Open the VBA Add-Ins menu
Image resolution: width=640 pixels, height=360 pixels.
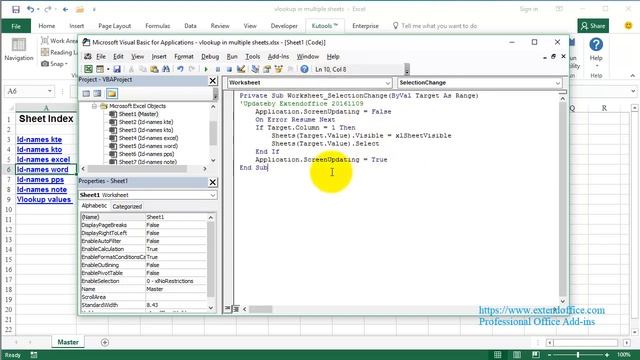tap(278, 57)
